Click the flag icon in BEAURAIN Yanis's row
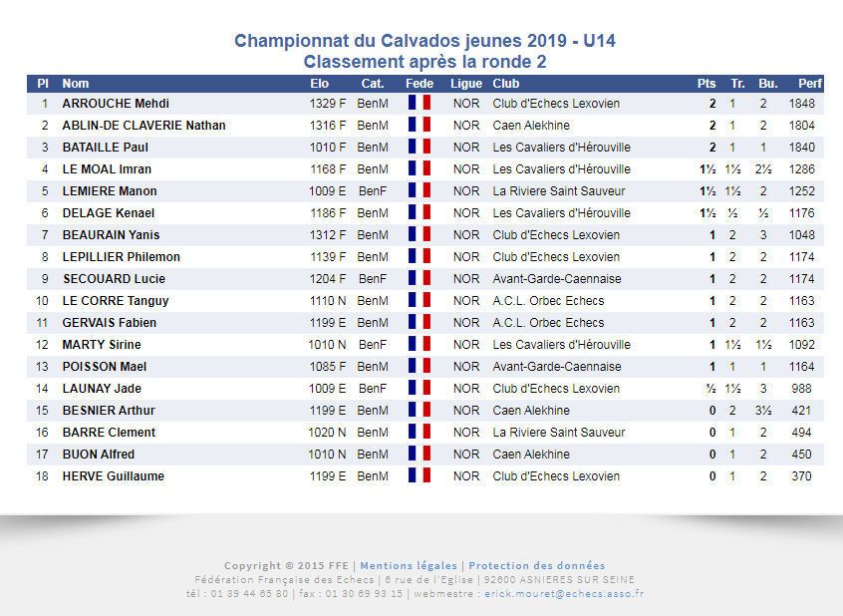 click(419, 235)
